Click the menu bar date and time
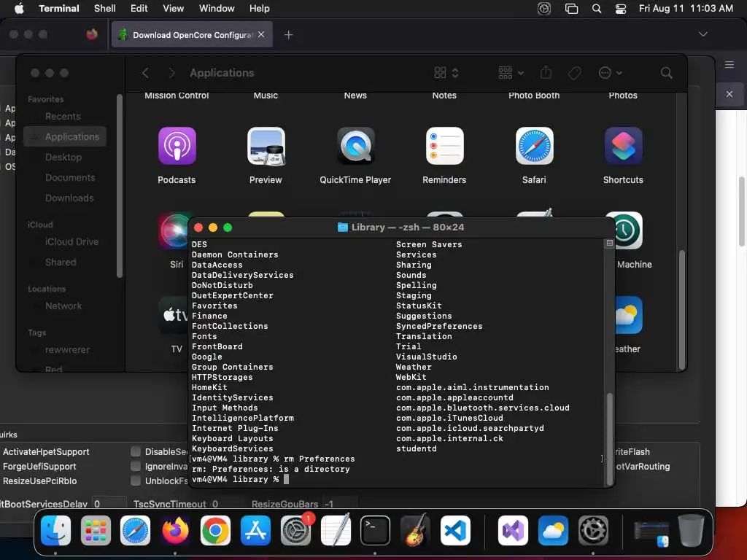Image resolution: width=747 pixels, height=560 pixels. 686,9
